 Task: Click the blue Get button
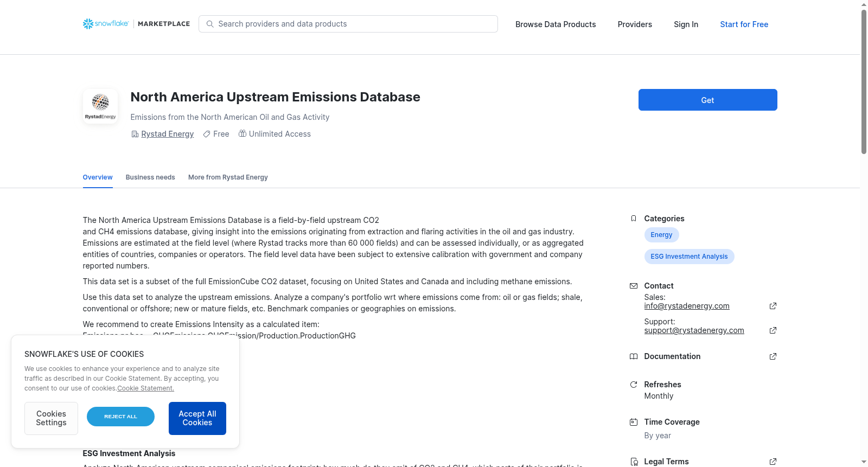coord(707,100)
